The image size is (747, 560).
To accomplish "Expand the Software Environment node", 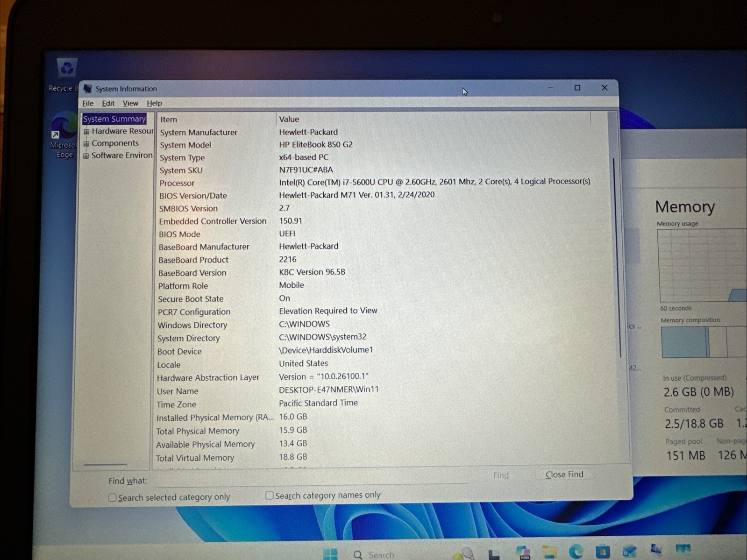I will 86,156.
